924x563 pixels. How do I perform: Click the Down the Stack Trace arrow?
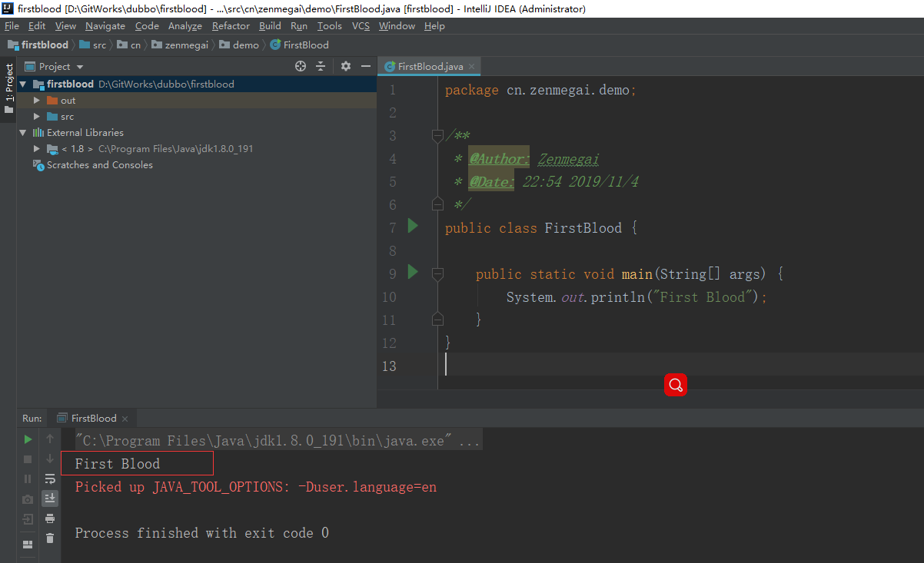click(x=50, y=459)
